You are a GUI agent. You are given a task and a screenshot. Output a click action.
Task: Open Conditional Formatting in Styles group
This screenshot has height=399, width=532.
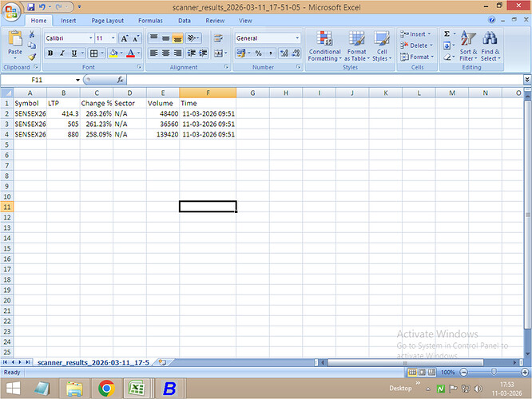[324, 45]
